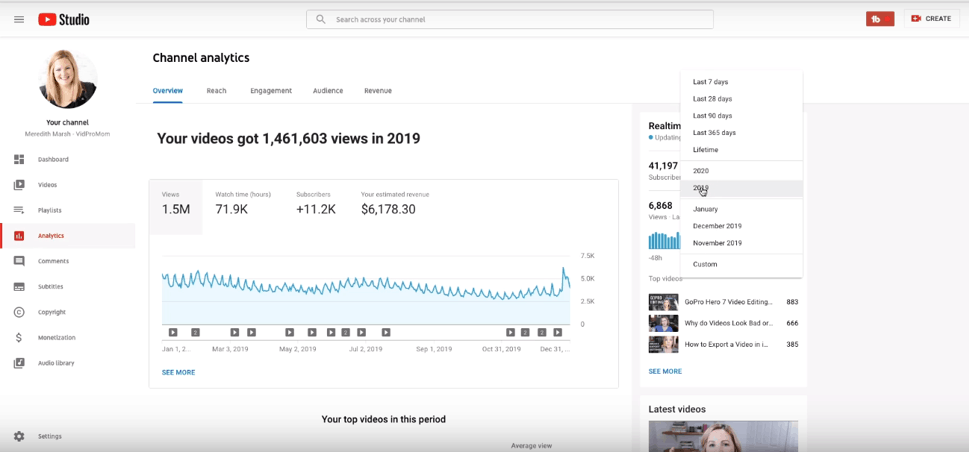This screenshot has width=969, height=452.
Task: Click the 6,868 realtime views count
Action: click(660, 205)
